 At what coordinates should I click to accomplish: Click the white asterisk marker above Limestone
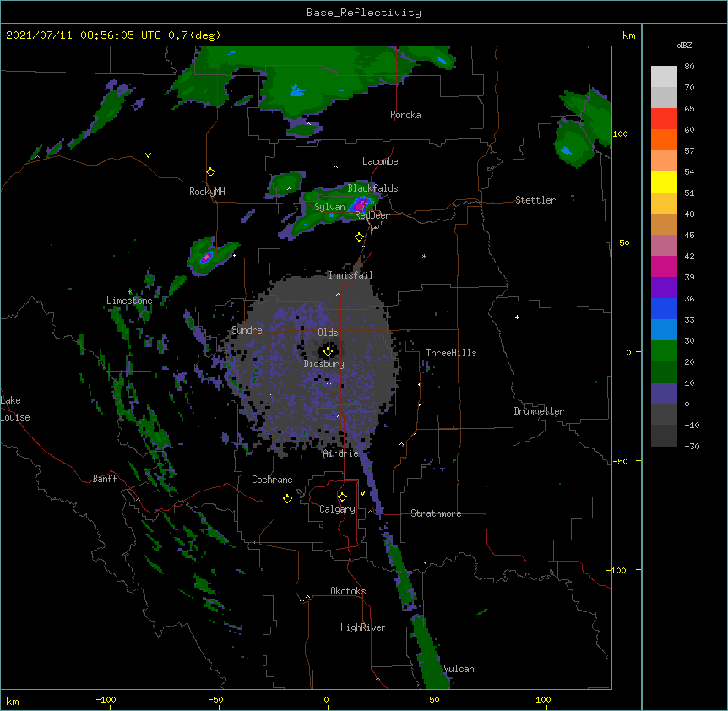[x=129, y=292]
